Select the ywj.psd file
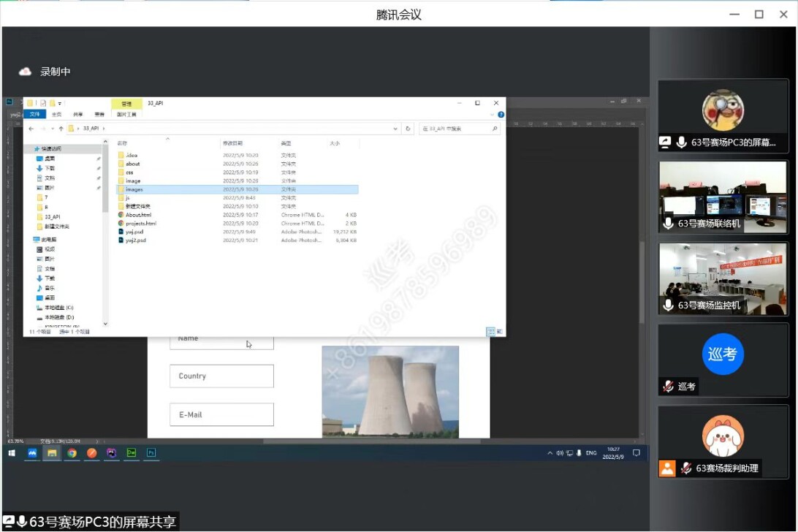Screen dimensions: 798x532 tap(237, 232)
